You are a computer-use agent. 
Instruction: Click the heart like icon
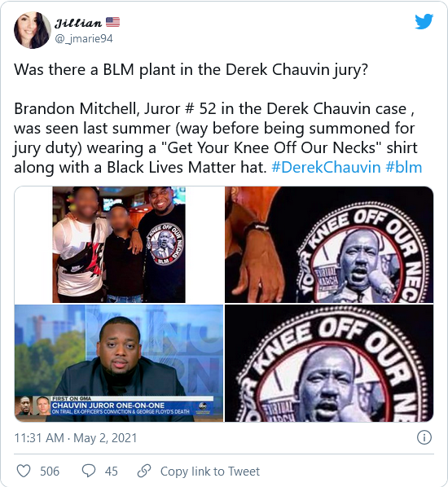pyautogui.click(x=24, y=471)
